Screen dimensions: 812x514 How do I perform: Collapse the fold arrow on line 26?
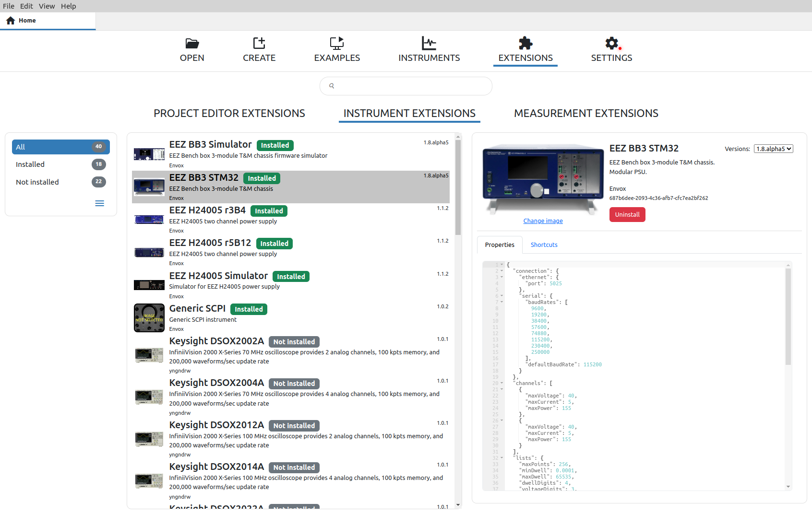click(x=502, y=421)
